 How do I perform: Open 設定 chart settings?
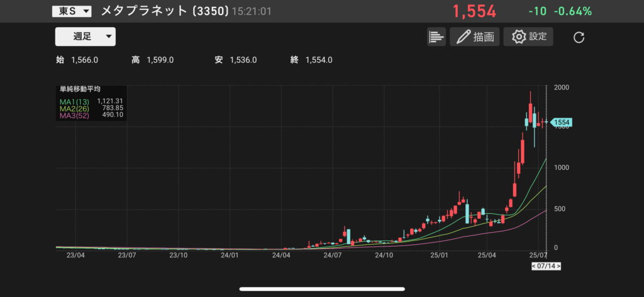528,37
